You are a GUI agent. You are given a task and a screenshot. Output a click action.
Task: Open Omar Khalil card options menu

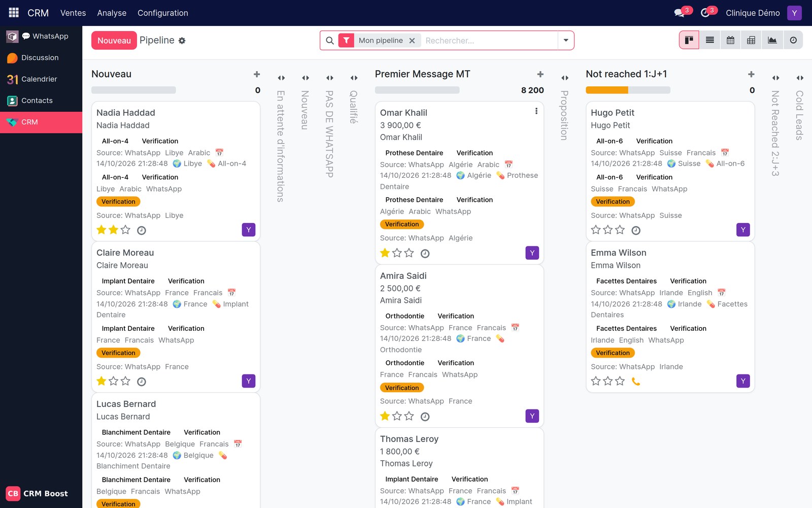pos(536,111)
